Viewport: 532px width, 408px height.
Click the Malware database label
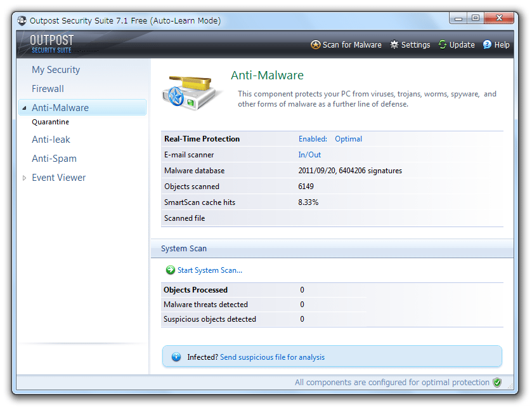tap(195, 171)
